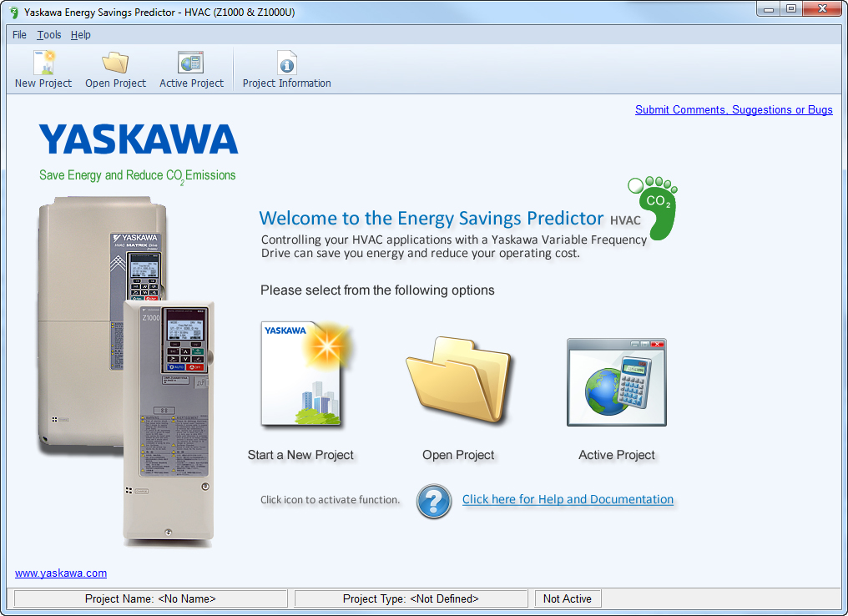Visit the www.yaskawa.com link
This screenshot has width=848, height=616.
(61, 573)
